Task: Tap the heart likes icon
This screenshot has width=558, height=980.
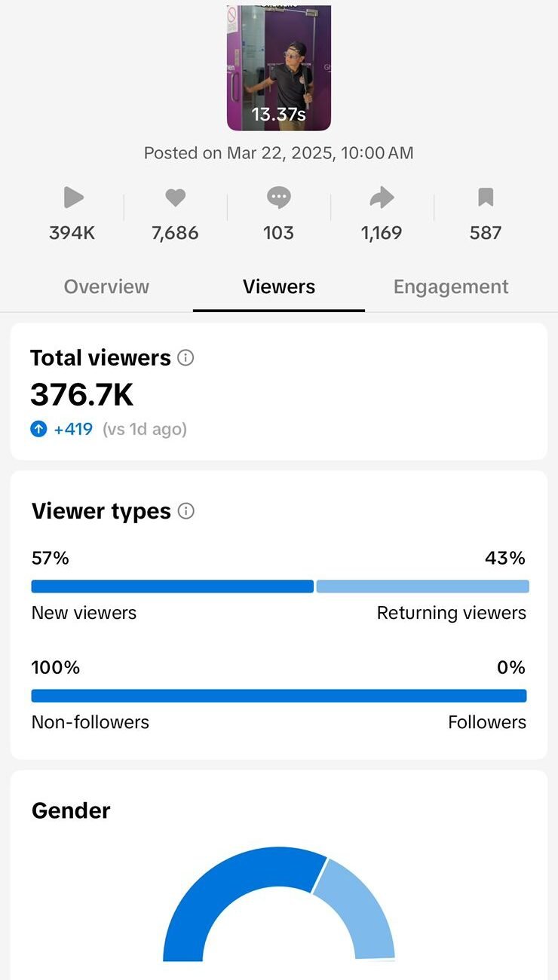Action: click(175, 198)
